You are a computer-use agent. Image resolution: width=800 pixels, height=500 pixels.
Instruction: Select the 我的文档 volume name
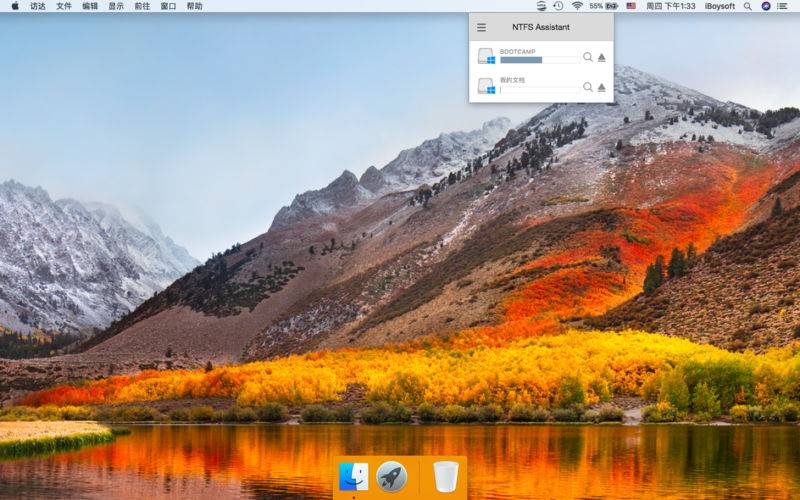512,80
